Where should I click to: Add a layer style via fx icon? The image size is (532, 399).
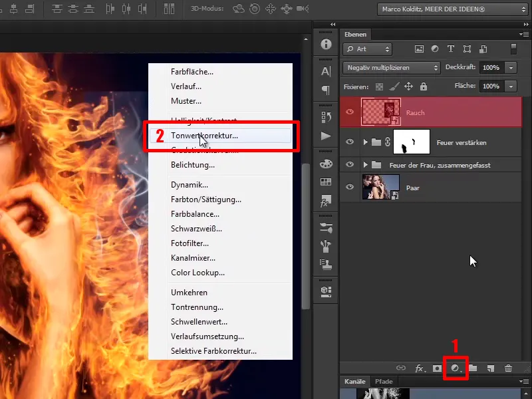click(x=420, y=368)
